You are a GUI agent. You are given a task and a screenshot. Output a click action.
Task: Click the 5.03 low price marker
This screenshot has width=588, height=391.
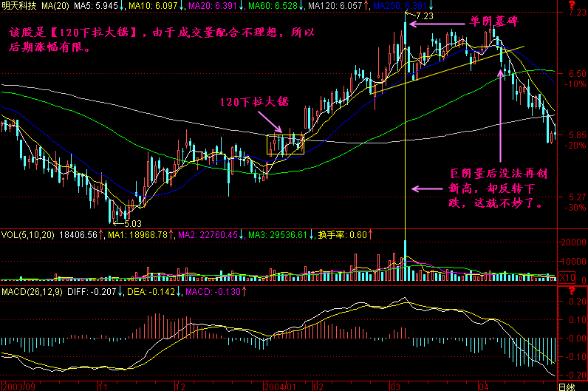131,223
